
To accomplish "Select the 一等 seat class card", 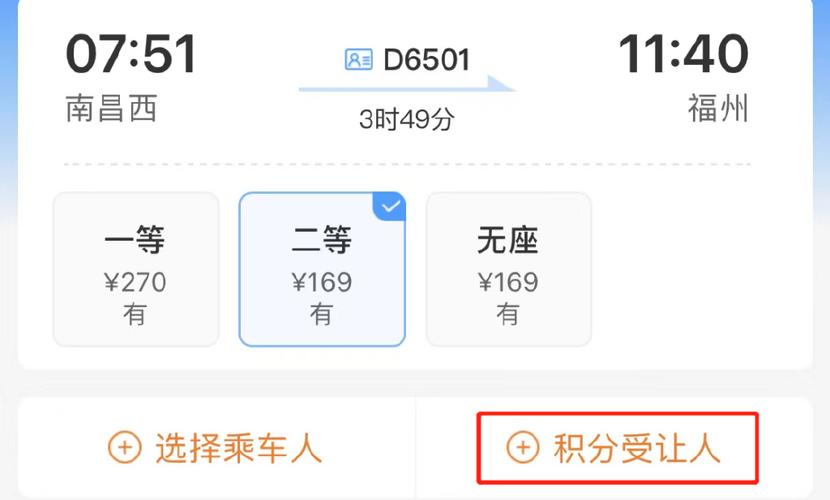I will click(x=136, y=269).
